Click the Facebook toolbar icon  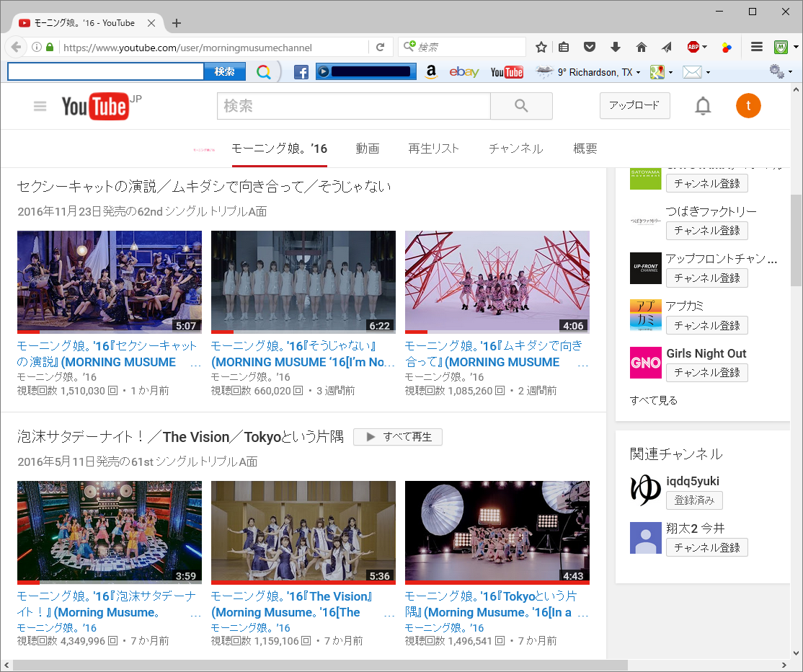pyautogui.click(x=301, y=72)
